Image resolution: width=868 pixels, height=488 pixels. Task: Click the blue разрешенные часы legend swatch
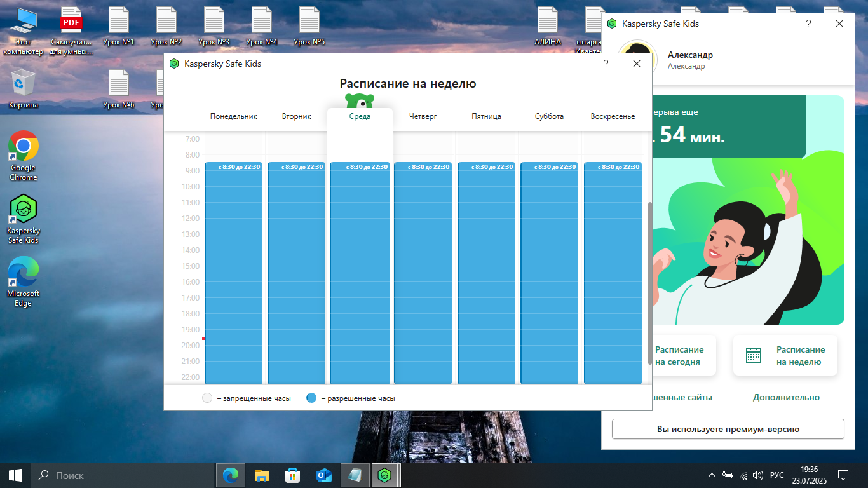(x=311, y=398)
